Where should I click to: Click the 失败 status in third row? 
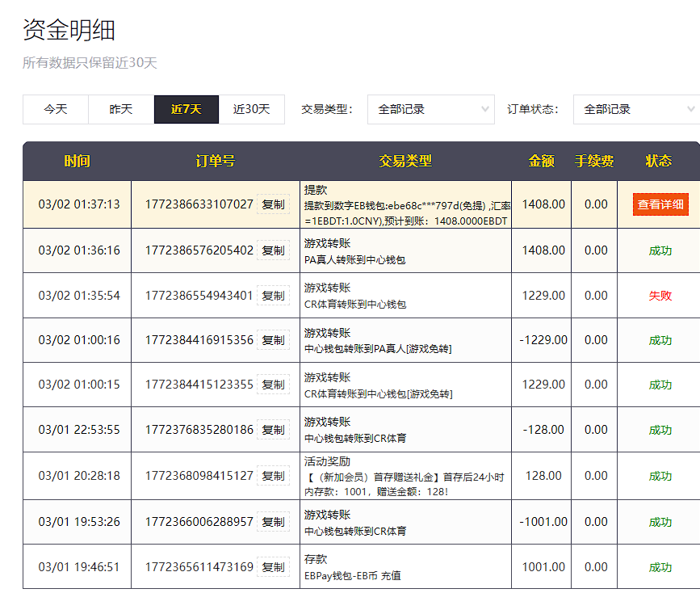point(660,296)
